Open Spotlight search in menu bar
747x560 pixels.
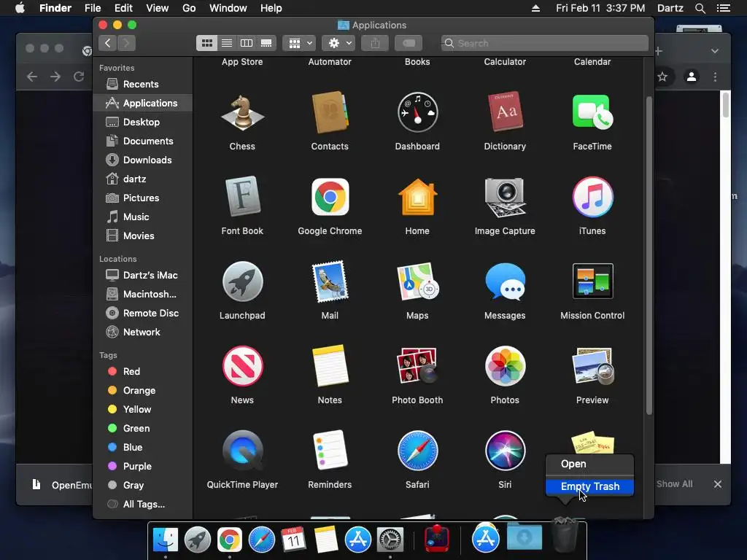coord(700,8)
